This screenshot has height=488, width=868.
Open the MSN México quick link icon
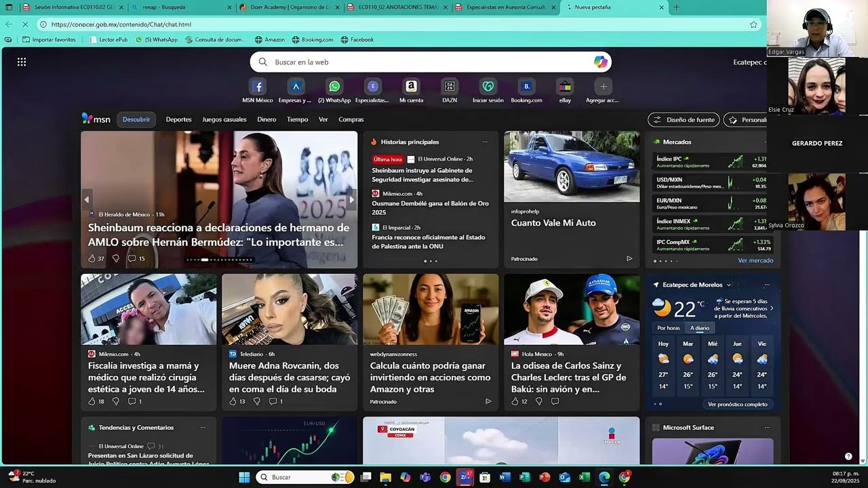258,87
